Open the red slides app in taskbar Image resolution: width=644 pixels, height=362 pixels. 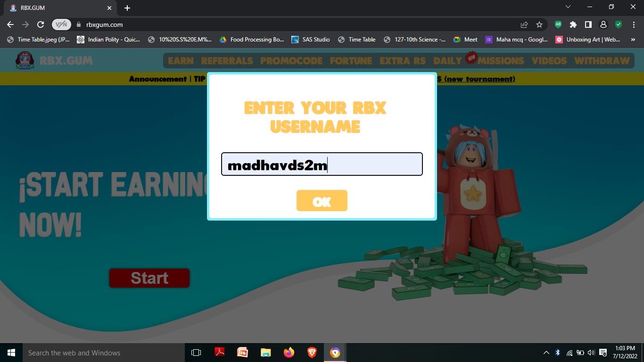[242, 353]
